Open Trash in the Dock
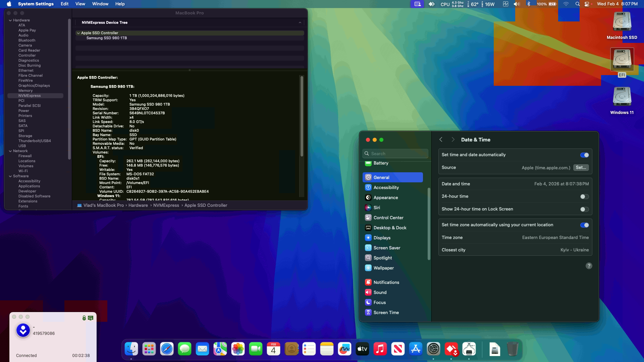 point(512,349)
